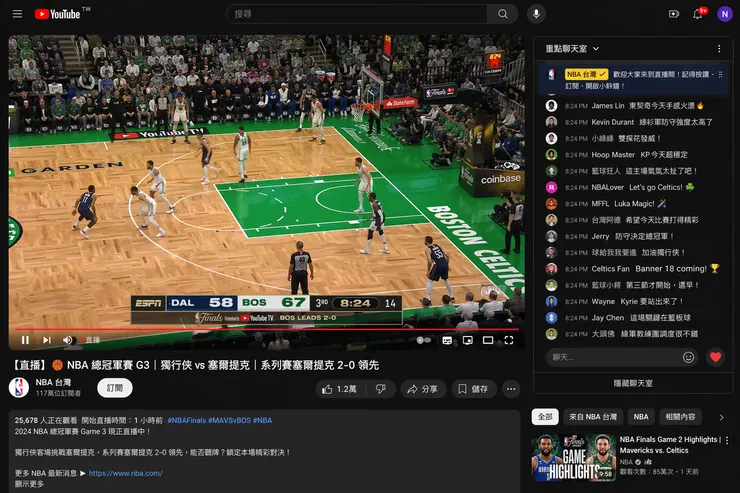Send a heart reaction in chat

(715, 358)
